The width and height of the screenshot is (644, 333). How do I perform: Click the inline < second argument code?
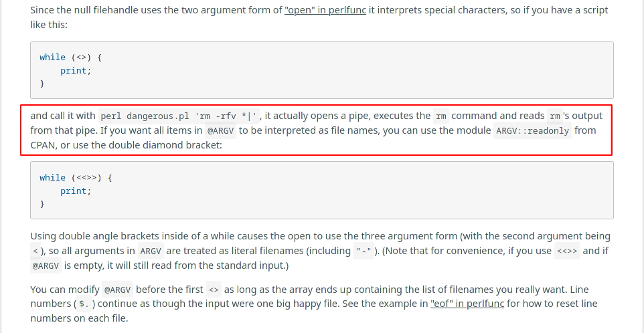pos(35,251)
